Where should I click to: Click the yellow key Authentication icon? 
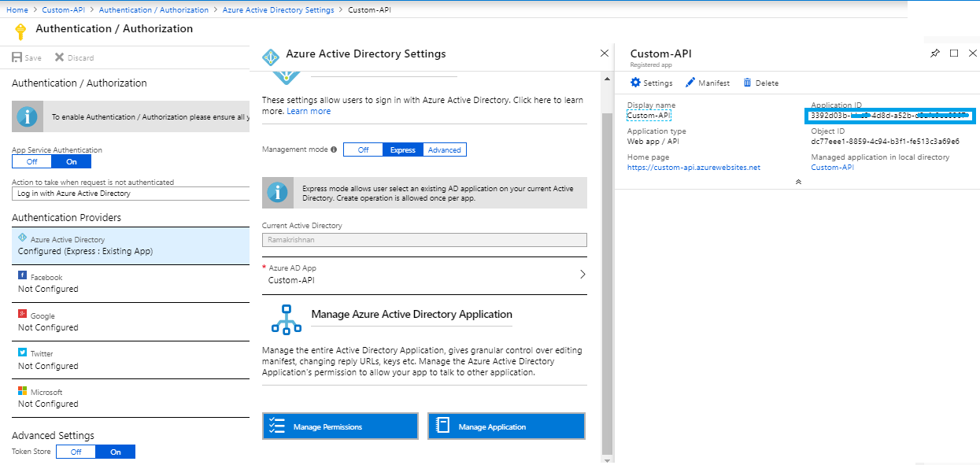(x=21, y=30)
